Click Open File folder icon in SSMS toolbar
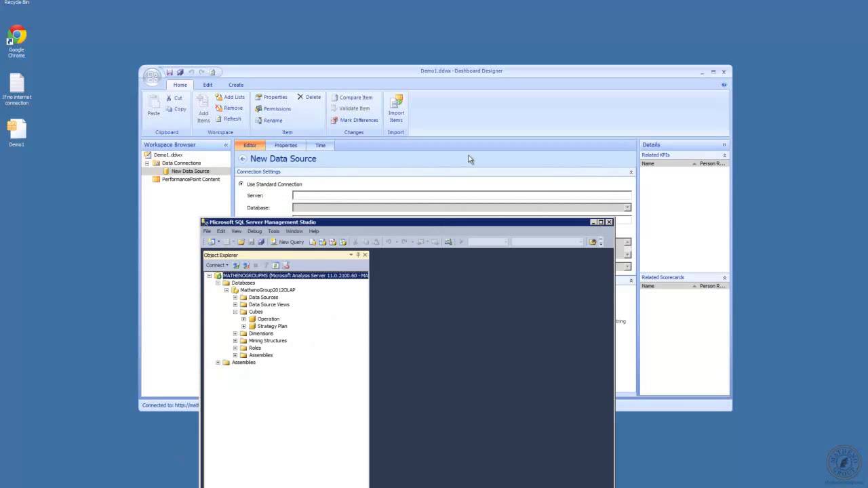 (x=241, y=242)
